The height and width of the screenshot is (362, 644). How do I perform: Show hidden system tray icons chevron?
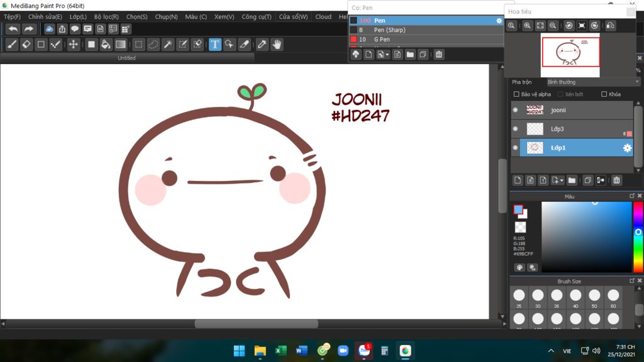pos(551,351)
